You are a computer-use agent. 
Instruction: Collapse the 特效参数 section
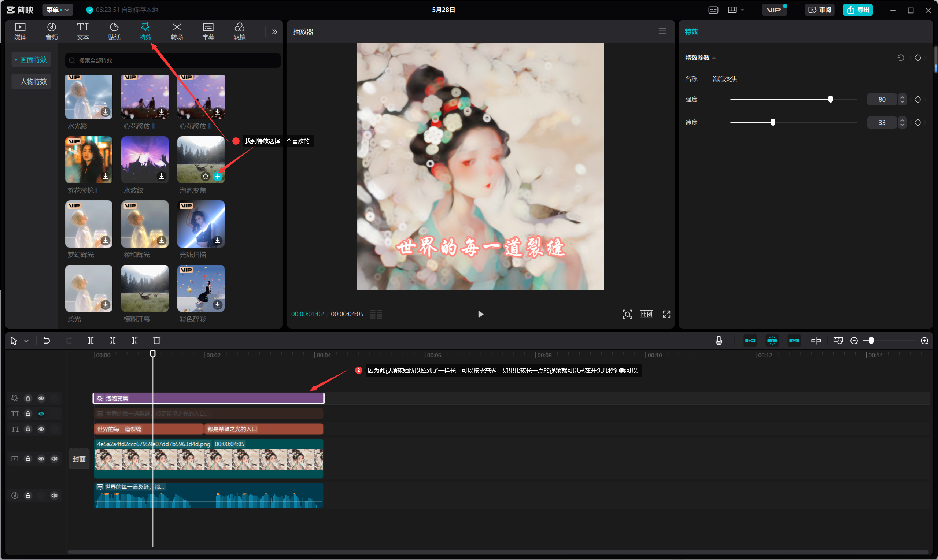tap(714, 58)
